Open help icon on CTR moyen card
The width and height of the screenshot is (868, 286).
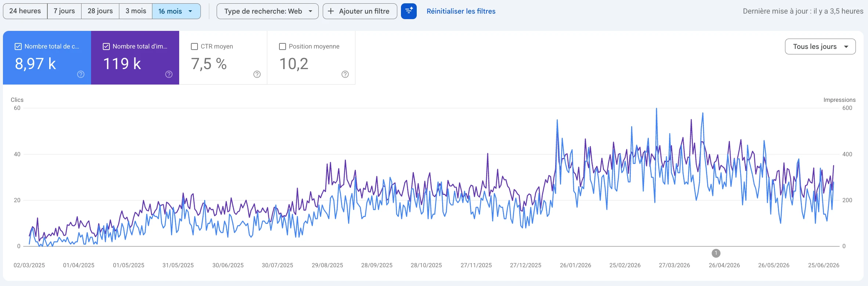point(257,74)
